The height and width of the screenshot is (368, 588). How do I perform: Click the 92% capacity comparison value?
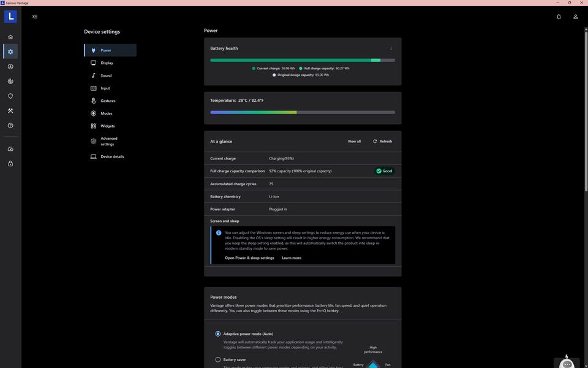(x=300, y=171)
